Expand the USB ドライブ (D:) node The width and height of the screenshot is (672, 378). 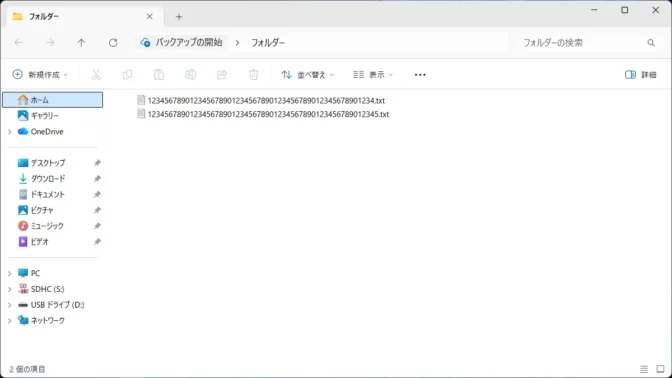pos(10,305)
